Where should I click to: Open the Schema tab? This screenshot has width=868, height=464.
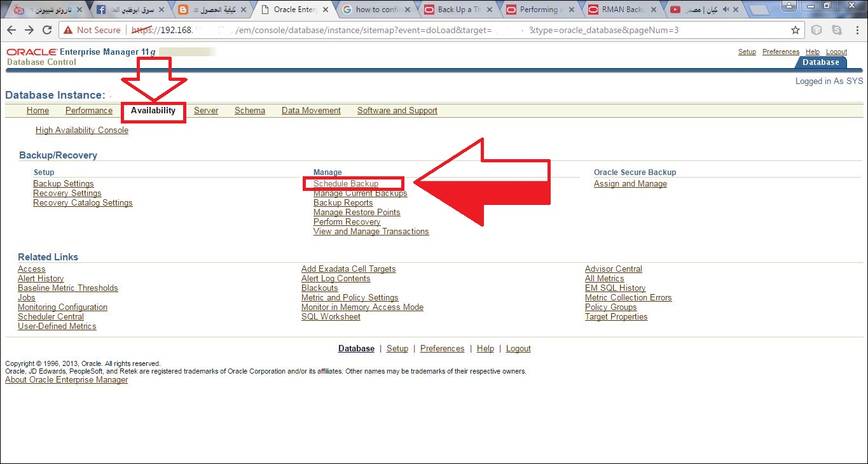pyautogui.click(x=250, y=111)
